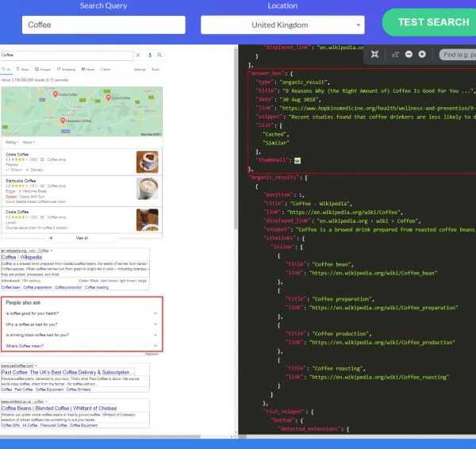This screenshot has width=476, height=449.
Task: Click the thumbnail image icon in answer_box JSON
Action: coord(297,159)
